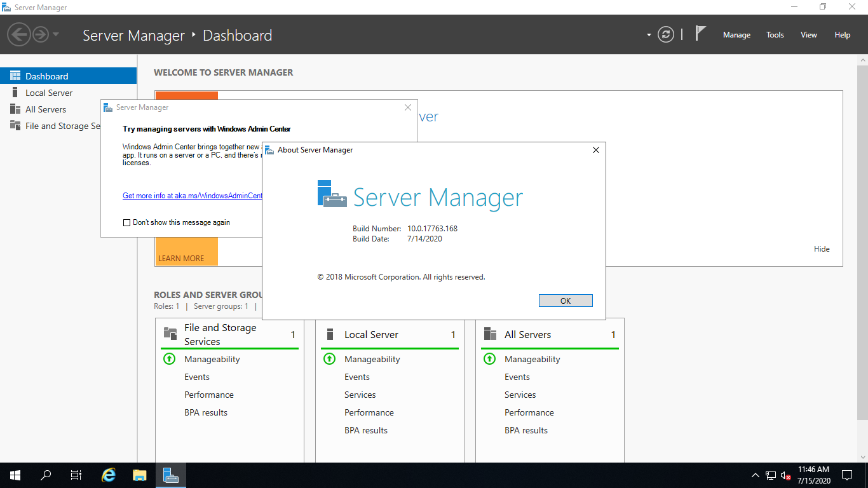Open the View menu
This screenshot has width=868, height=488.
[809, 35]
